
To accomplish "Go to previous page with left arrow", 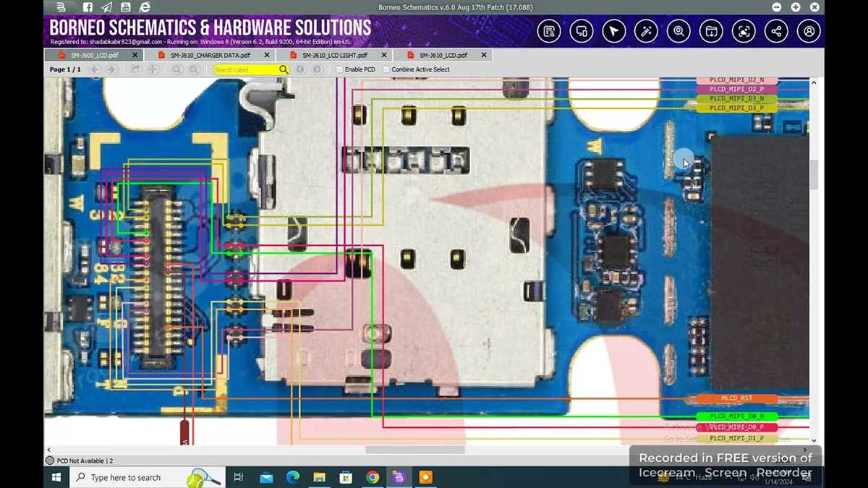I will (95, 69).
